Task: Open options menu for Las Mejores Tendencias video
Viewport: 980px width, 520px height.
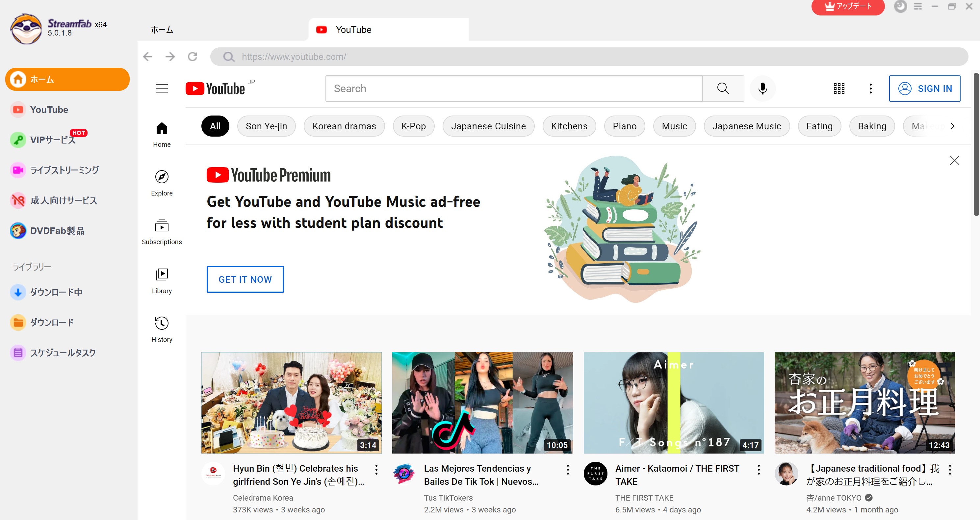Action: tap(568, 469)
